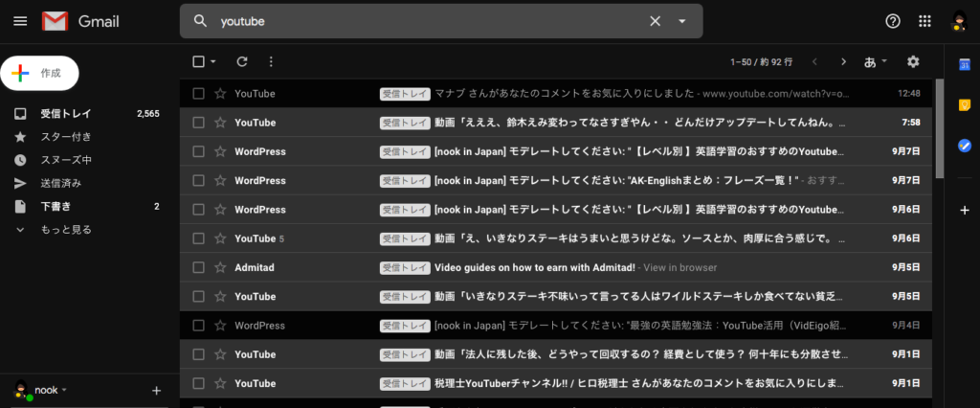This screenshot has width=980, height=408.
Task: Open the Google apps grid
Action: (x=925, y=21)
